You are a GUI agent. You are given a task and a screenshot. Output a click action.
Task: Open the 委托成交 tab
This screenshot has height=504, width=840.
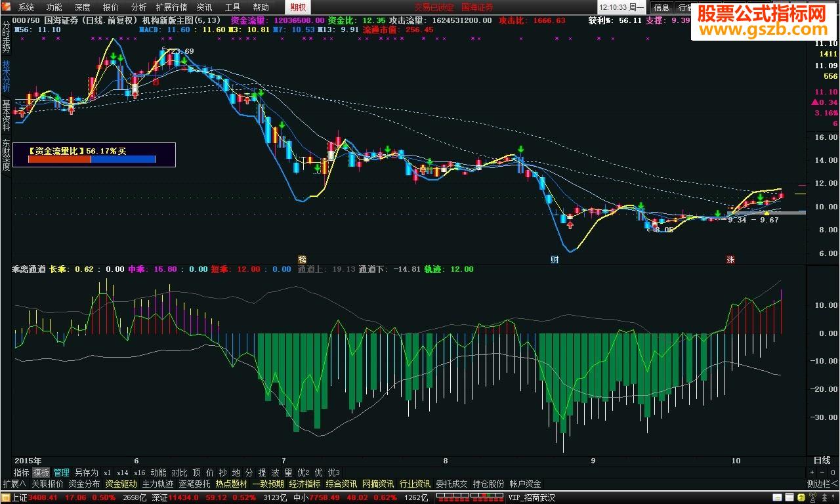coord(451,484)
